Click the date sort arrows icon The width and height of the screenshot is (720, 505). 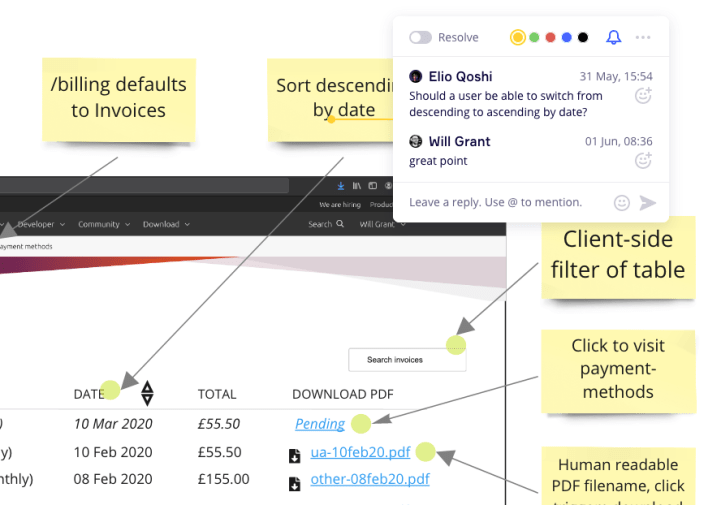pyautogui.click(x=147, y=393)
